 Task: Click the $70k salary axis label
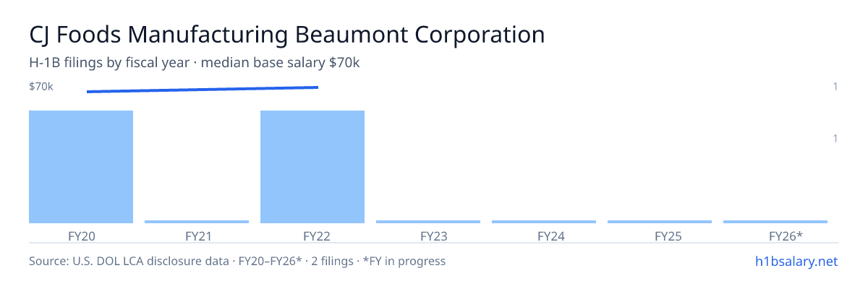click(41, 87)
